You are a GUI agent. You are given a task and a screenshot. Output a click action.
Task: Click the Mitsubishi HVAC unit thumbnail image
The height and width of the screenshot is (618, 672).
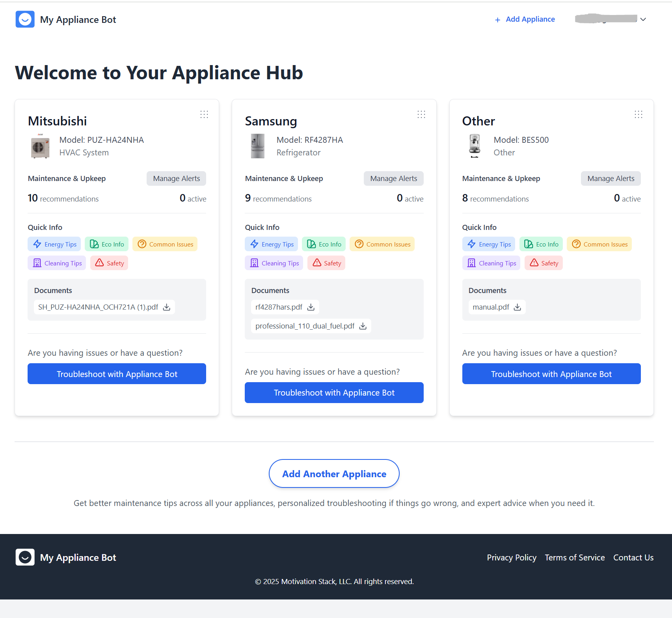coord(40,146)
